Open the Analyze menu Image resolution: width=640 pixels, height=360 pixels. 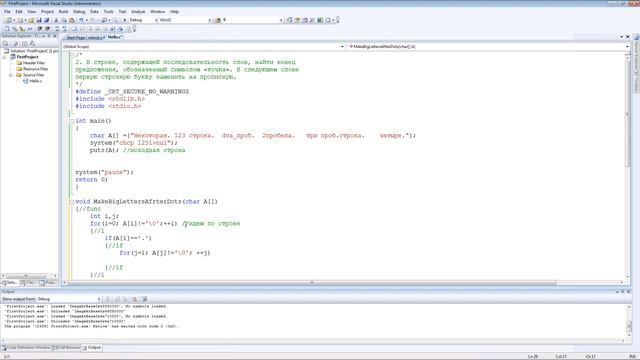(x=138, y=11)
